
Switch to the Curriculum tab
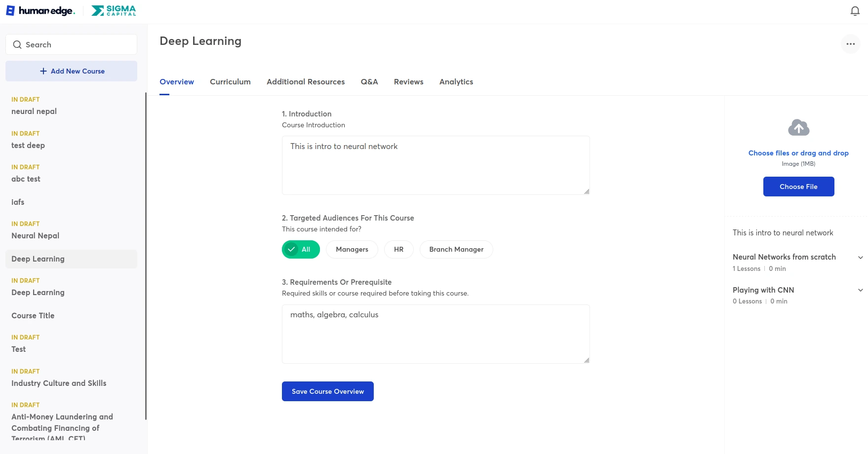tap(230, 82)
